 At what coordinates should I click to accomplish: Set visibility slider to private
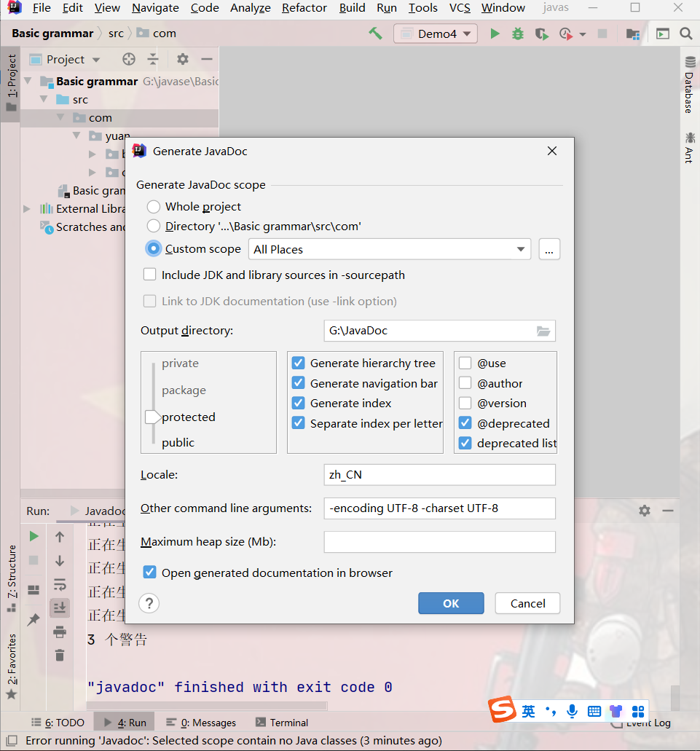tap(180, 363)
